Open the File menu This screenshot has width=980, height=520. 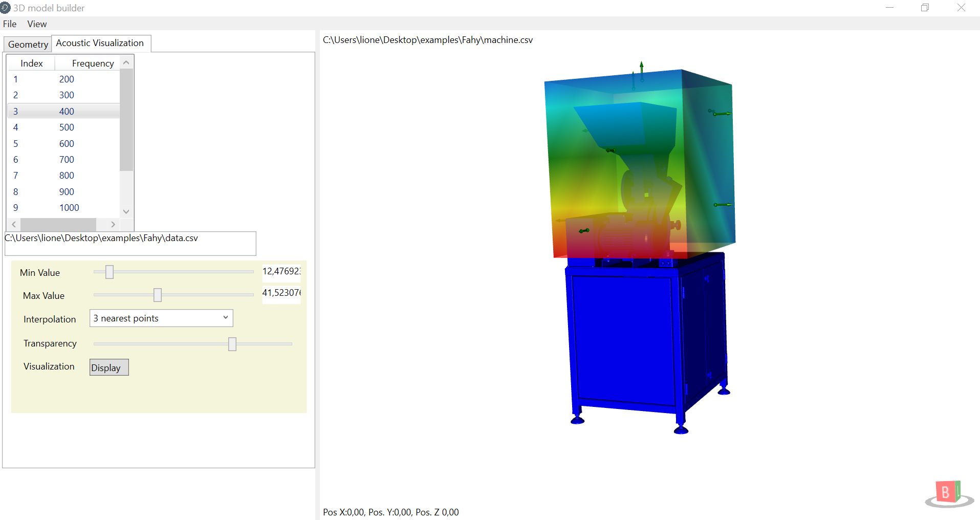(10, 24)
